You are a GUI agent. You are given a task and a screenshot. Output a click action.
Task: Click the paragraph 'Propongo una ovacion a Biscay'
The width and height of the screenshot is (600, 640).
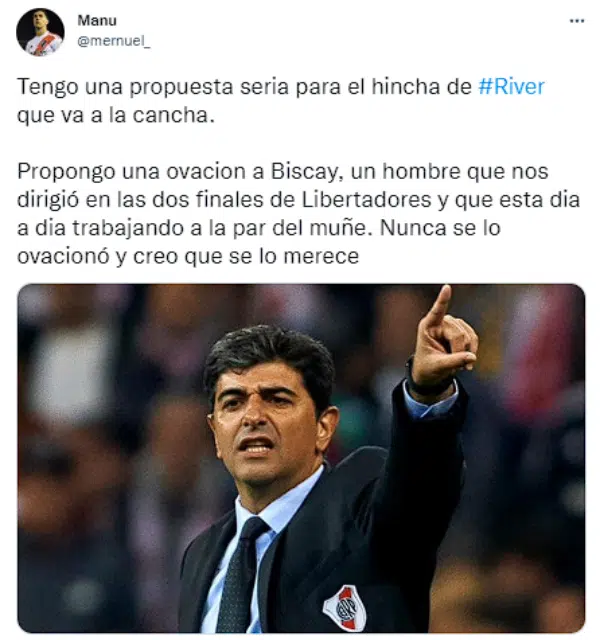(x=298, y=214)
